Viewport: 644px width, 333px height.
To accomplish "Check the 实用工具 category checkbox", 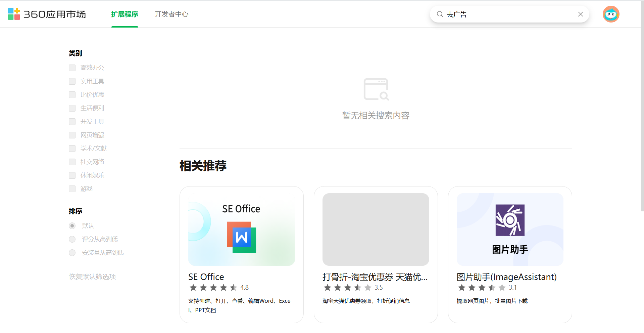I will point(72,81).
